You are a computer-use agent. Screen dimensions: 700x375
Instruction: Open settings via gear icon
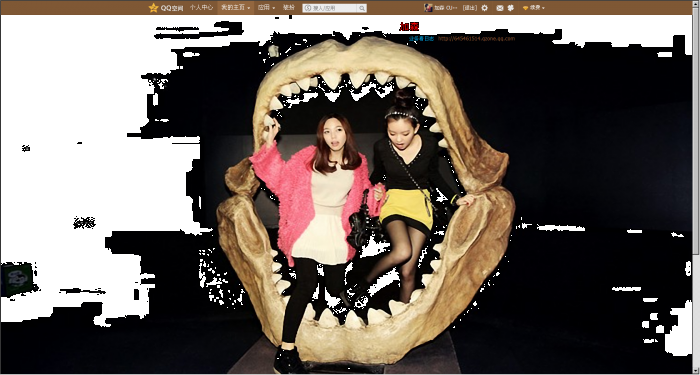click(485, 8)
